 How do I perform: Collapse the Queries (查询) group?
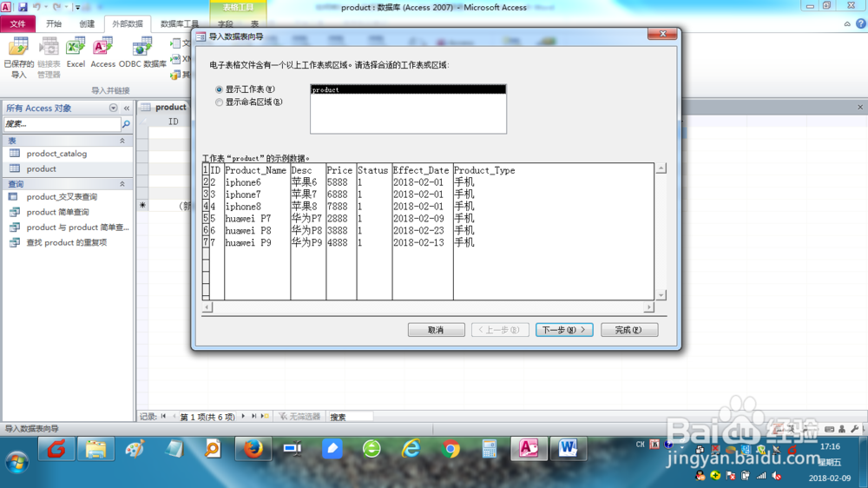coord(122,184)
